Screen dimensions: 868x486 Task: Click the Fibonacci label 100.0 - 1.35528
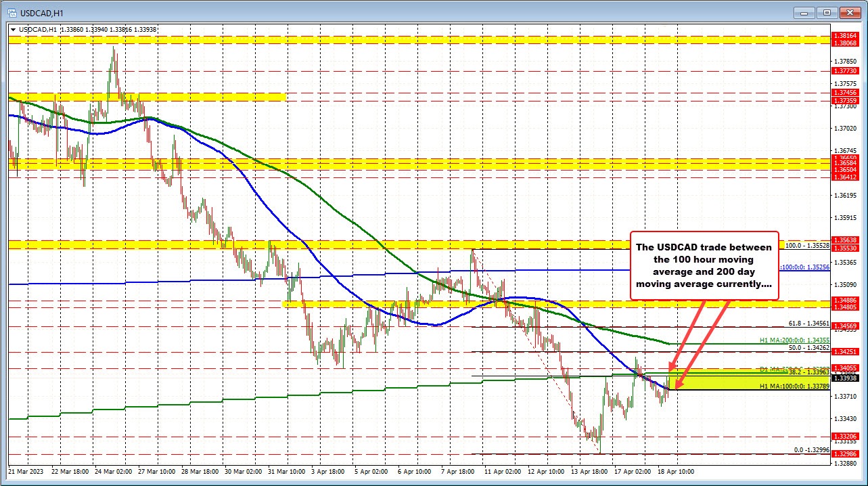pyautogui.click(x=807, y=244)
